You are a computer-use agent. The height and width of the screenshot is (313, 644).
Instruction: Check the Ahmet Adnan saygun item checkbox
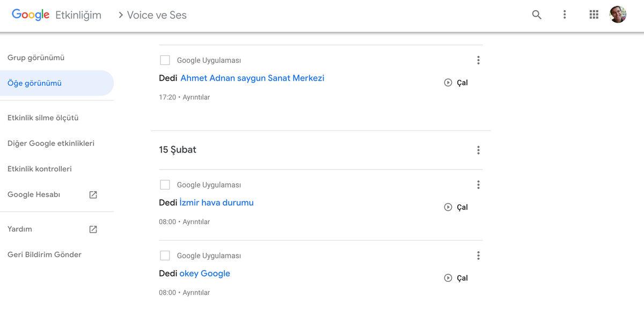pyautogui.click(x=165, y=60)
